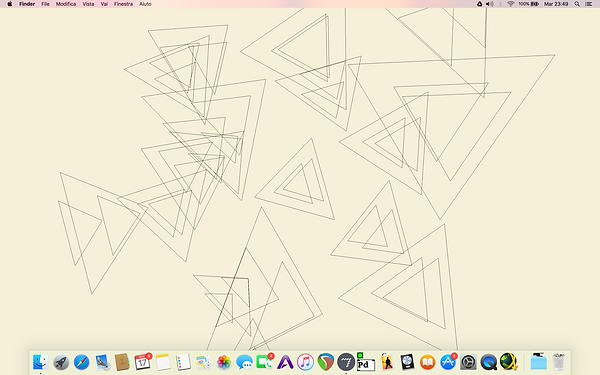600x375 pixels.
Task: Open the Reaper guitar-pick icon
Action: [x=326, y=362]
